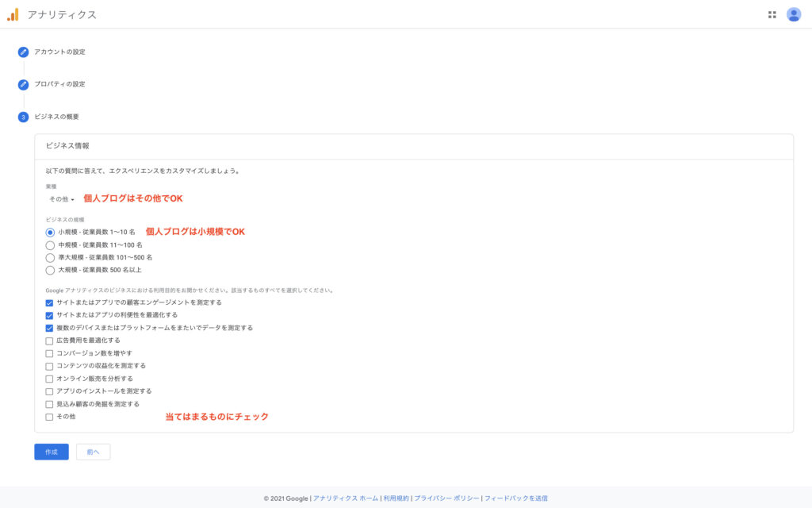Uncheck 顧客エンゲージメントを測定する checkbox

(49, 302)
